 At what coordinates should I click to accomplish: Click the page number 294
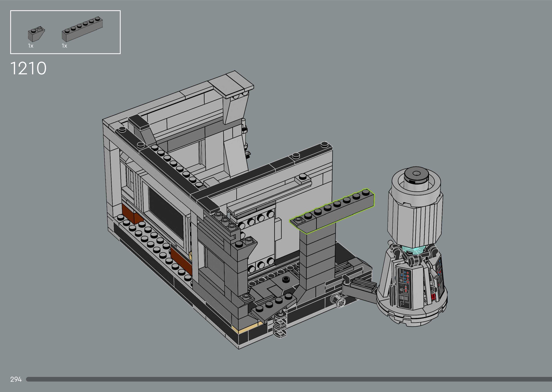coord(16,379)
